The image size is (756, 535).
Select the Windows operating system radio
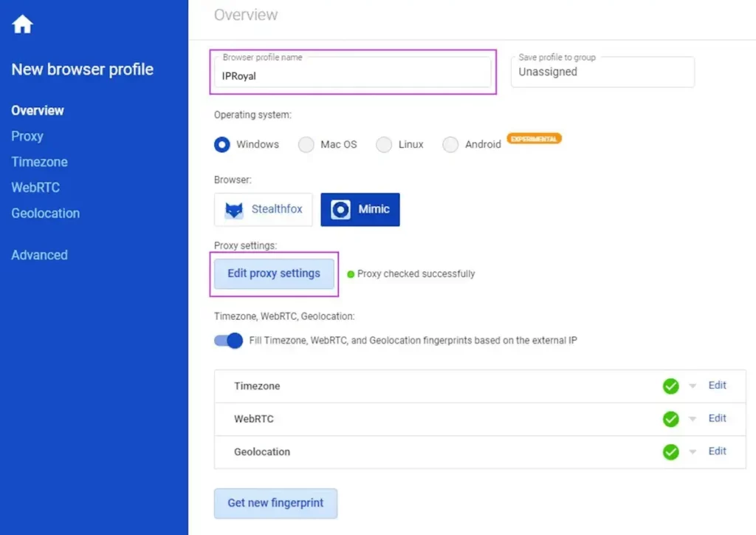[x=222, y=145]
